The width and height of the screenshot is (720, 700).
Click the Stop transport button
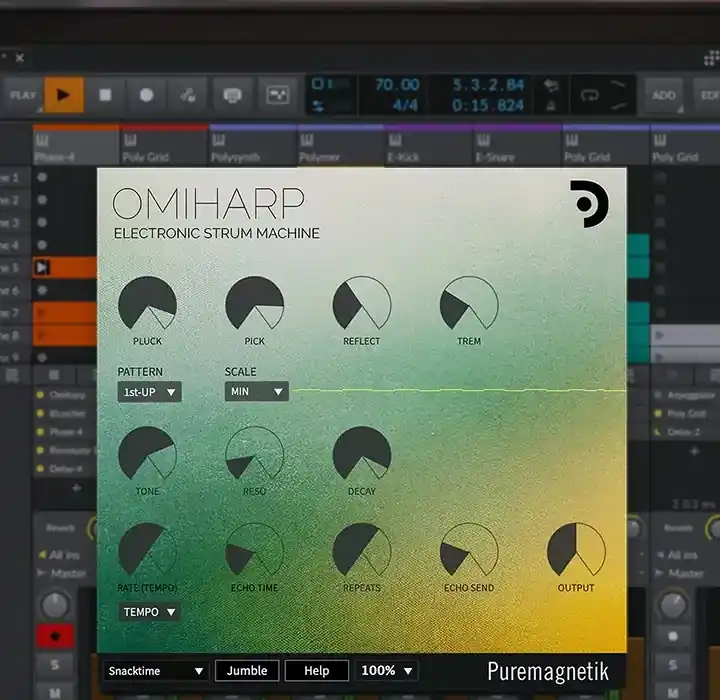pyautogui.click(x=105, y=95)
